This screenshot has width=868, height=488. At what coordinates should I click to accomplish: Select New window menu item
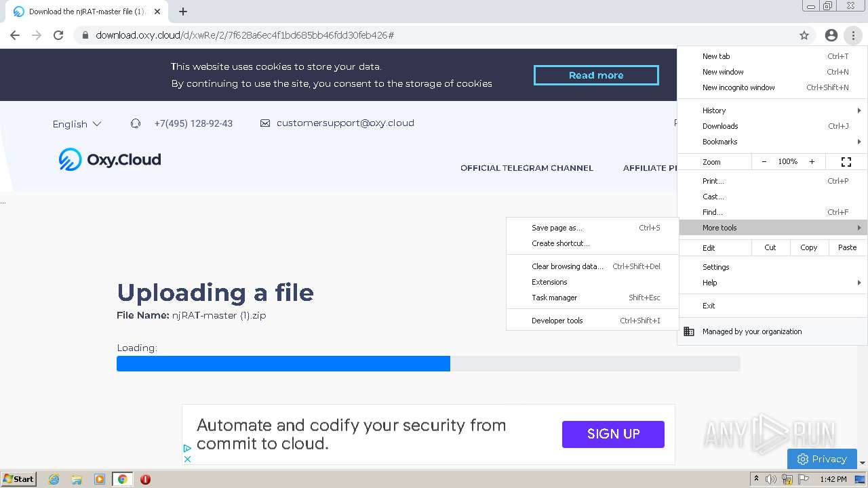[x=773, y=72]
